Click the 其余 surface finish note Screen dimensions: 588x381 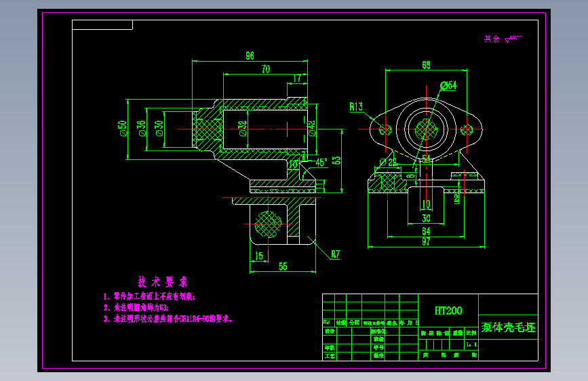[492, 39]
